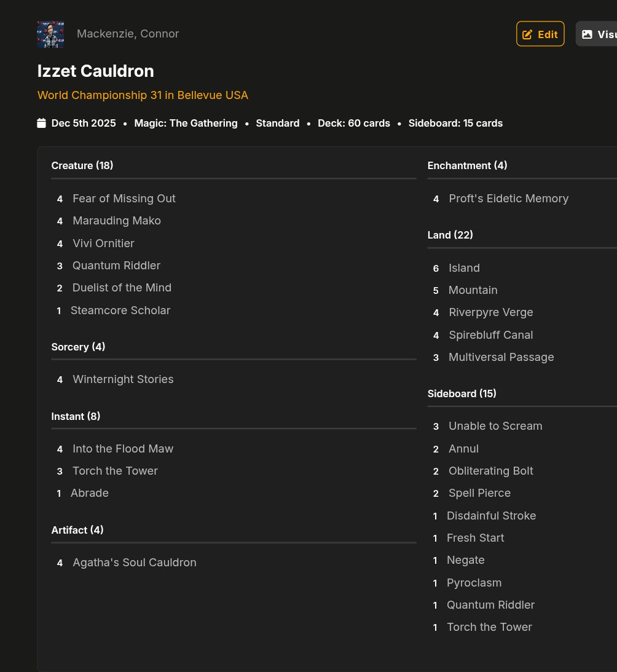
Task: Click the Sideboard: 15 cards label
Action: pos(455,124)
